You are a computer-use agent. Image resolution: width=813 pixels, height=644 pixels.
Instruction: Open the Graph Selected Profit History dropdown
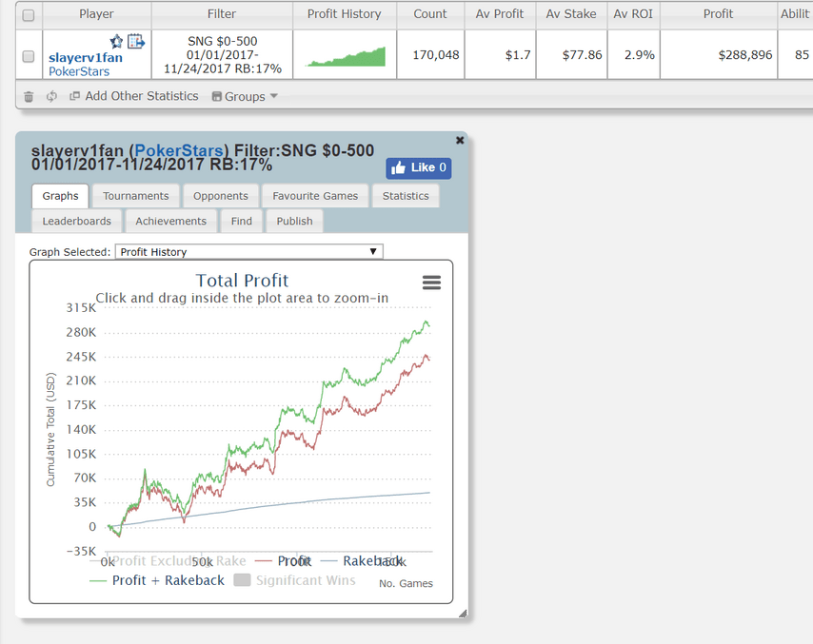tap(248, 252)
